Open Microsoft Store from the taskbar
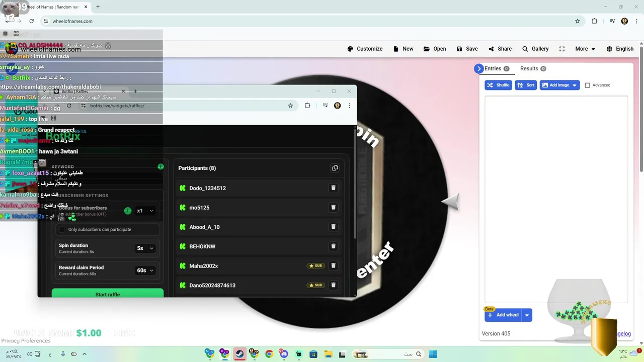Image resolution: width=644 pixels, height=362 pixels. click(x=313, y=354)
